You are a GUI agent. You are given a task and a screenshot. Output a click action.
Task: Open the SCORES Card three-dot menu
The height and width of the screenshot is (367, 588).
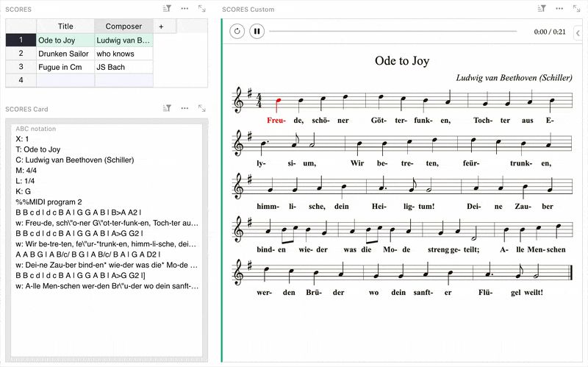184,108
